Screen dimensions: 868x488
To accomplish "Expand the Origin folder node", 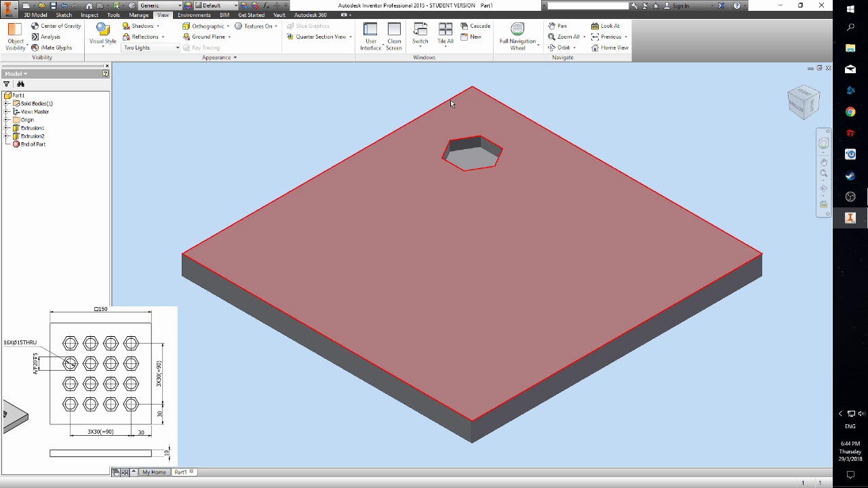I will 7,120.
